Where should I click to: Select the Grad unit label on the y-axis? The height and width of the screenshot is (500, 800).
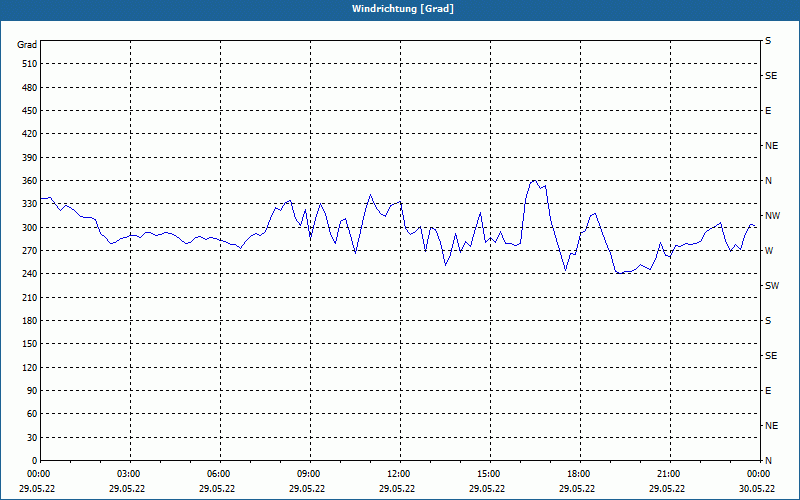27,45
